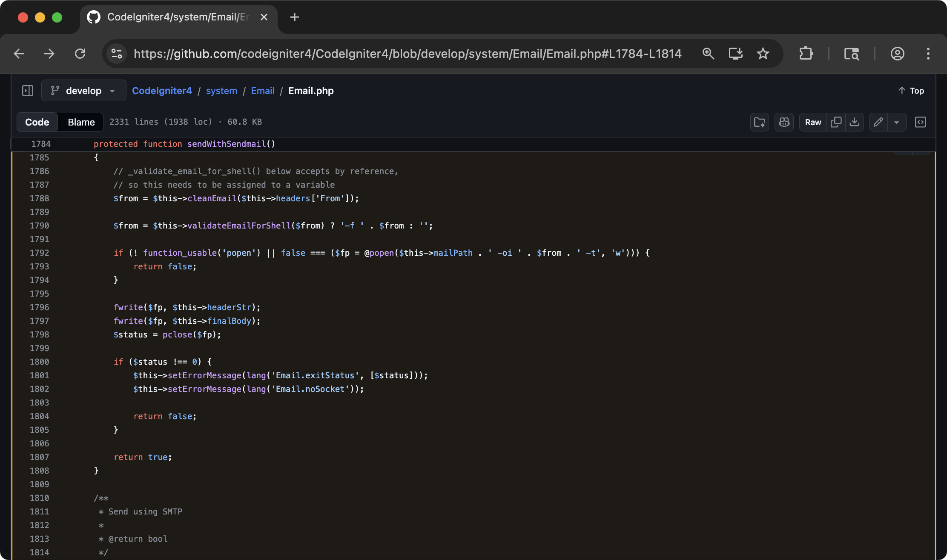
Task: Open site information next to the URL
Action: (115, 54)
